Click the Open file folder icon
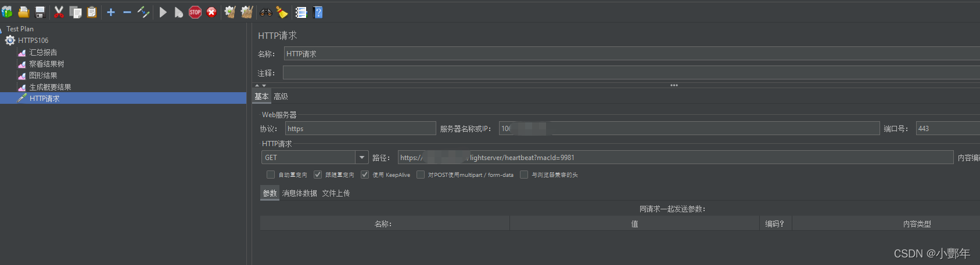 pyautogui.click(x=24, y=12)
